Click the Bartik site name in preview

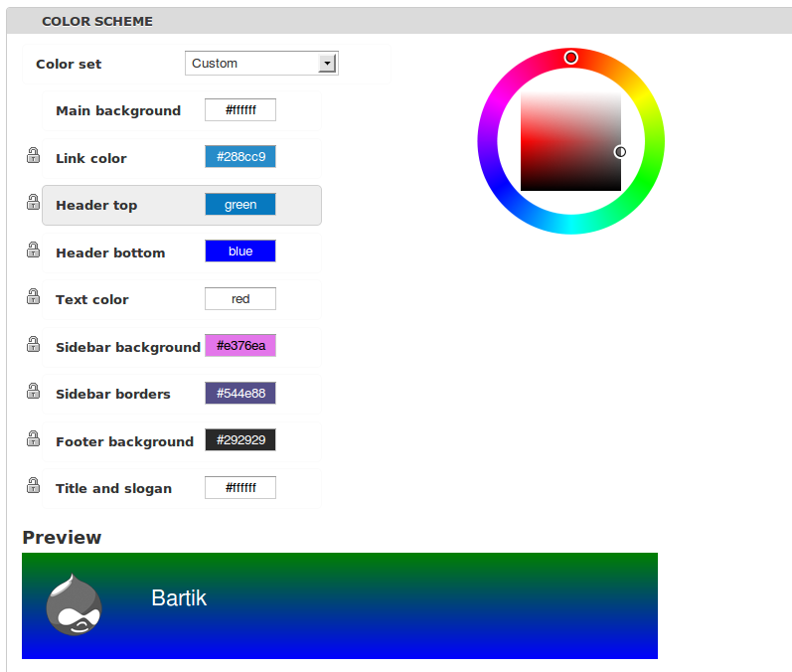(x=179, y=598)
